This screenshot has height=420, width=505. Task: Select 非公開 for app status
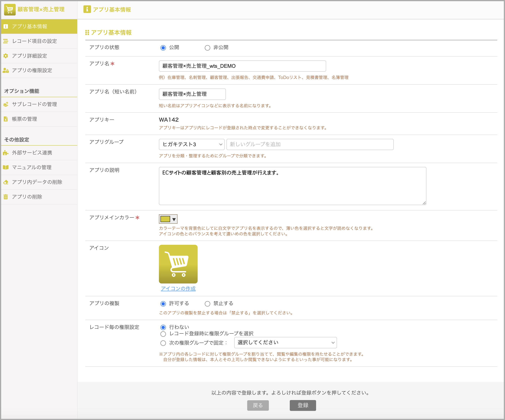(x=207, y=48)
